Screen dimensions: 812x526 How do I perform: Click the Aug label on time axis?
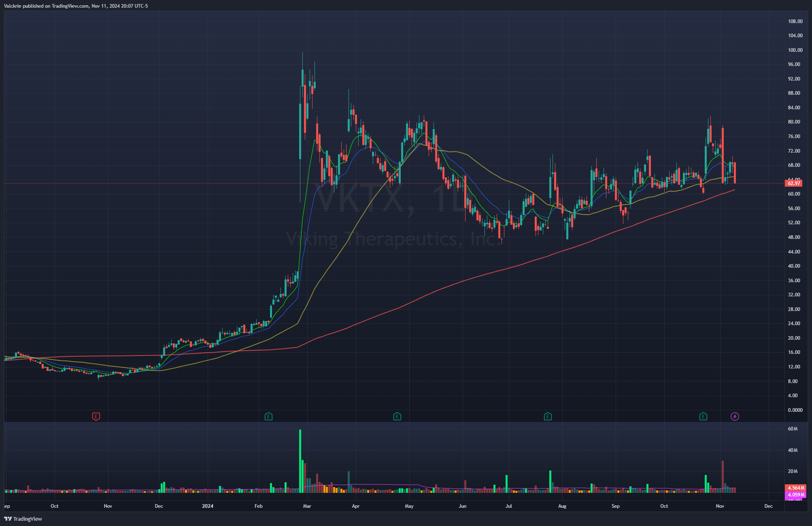562,506
